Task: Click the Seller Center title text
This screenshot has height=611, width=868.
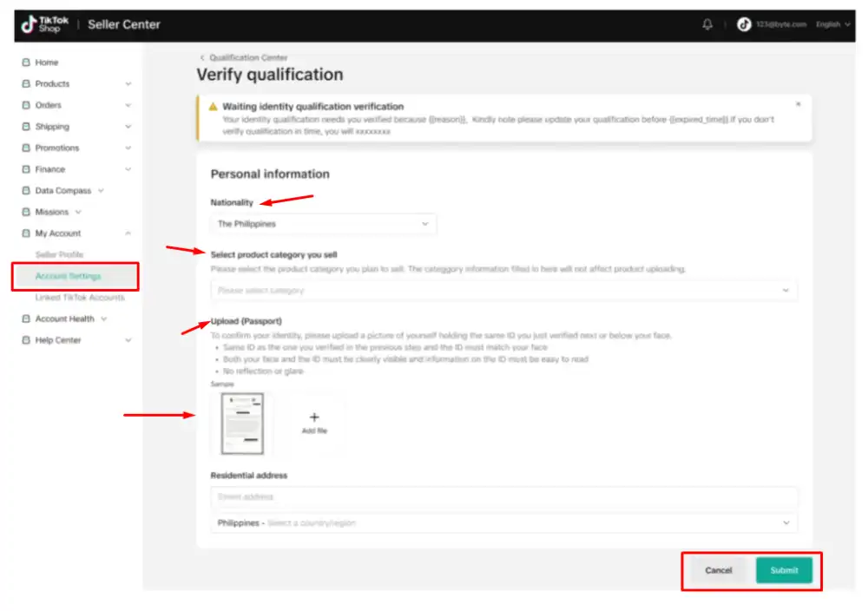Action: point(124,24)
